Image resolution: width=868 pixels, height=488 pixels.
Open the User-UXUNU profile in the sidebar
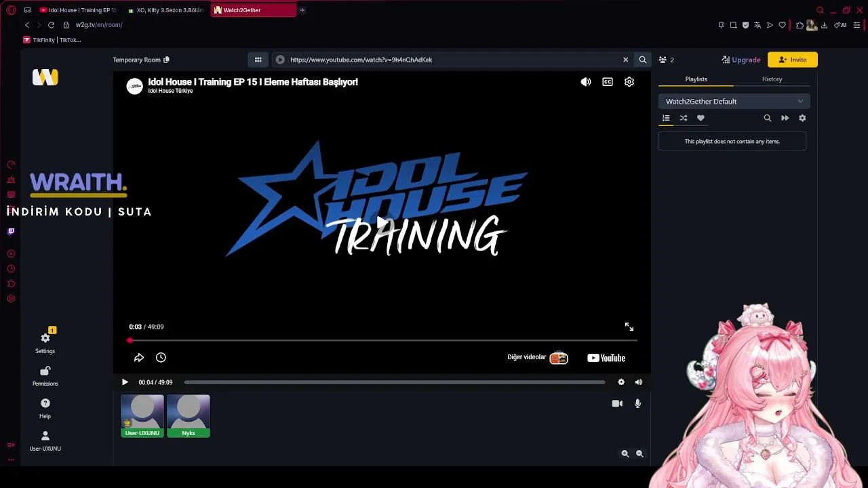pos(45,441)
